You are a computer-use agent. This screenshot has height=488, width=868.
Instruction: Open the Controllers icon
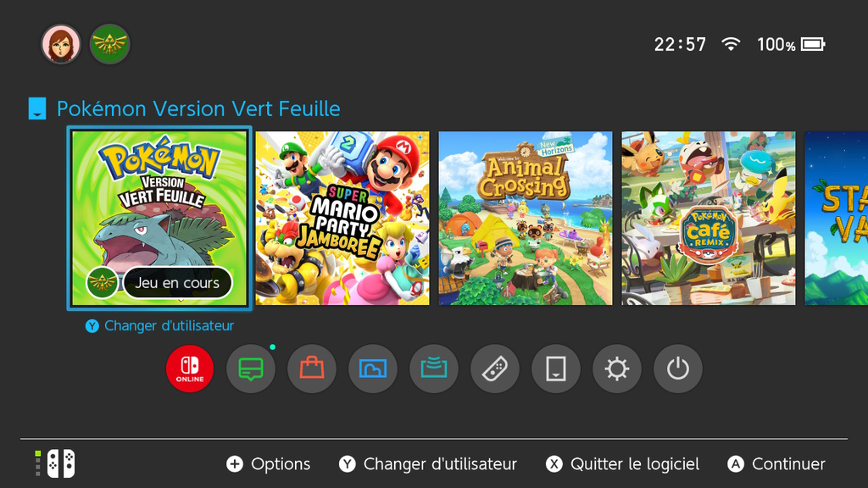pos(495,369)
